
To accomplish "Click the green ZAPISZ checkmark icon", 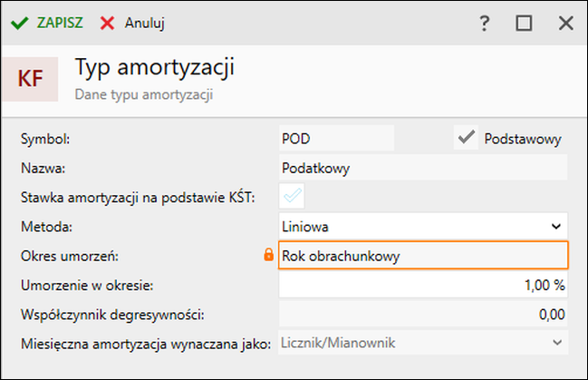I will pos(20,24).
